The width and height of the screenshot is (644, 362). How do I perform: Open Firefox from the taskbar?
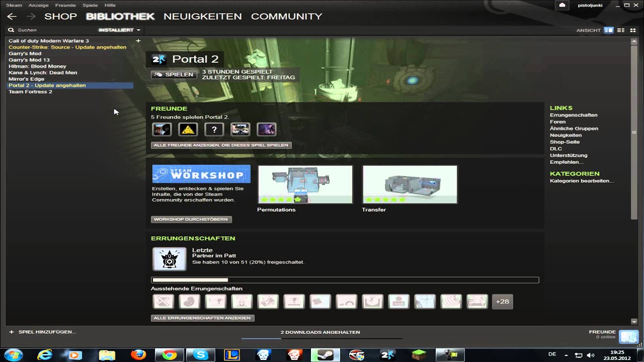coord(138,354)
